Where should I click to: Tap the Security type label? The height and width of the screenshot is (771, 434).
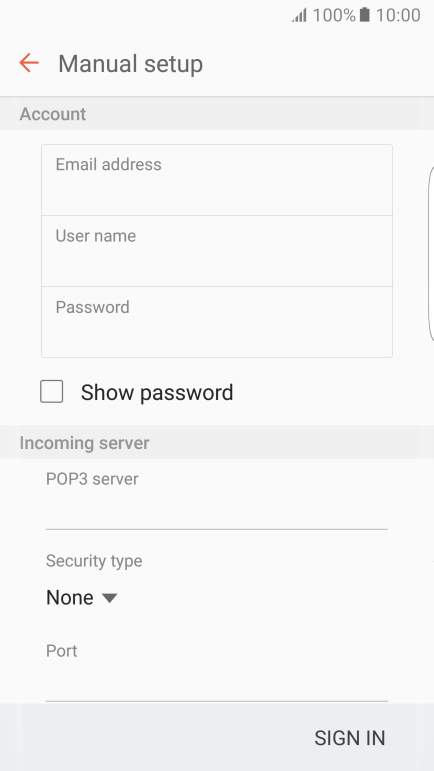click(94, 561)
